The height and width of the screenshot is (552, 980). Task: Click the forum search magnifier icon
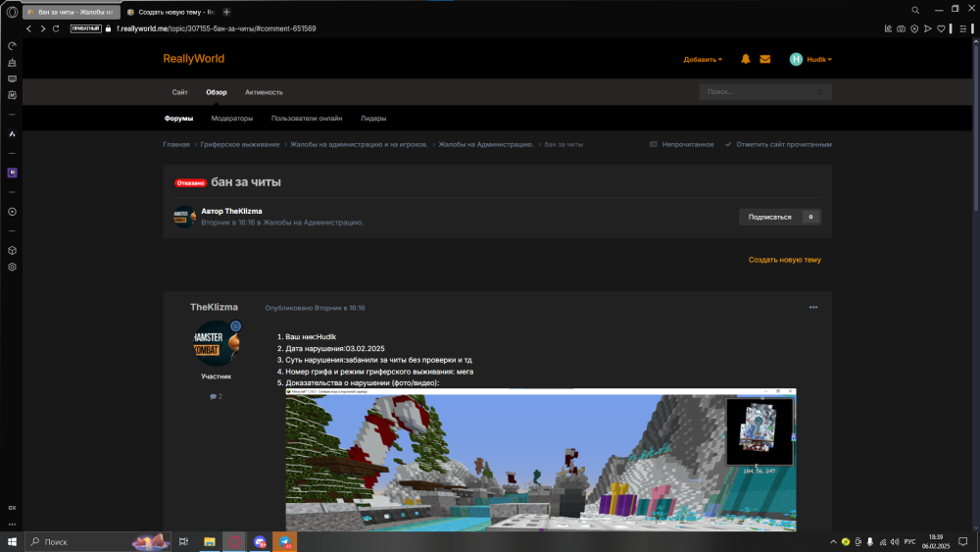tap(820, 92)
